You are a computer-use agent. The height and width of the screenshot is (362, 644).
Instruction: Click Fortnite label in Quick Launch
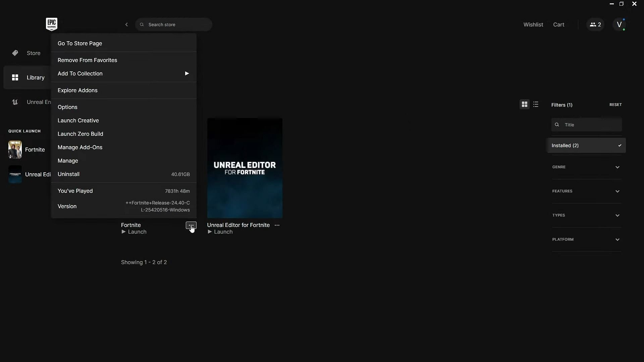pos(35,149)
